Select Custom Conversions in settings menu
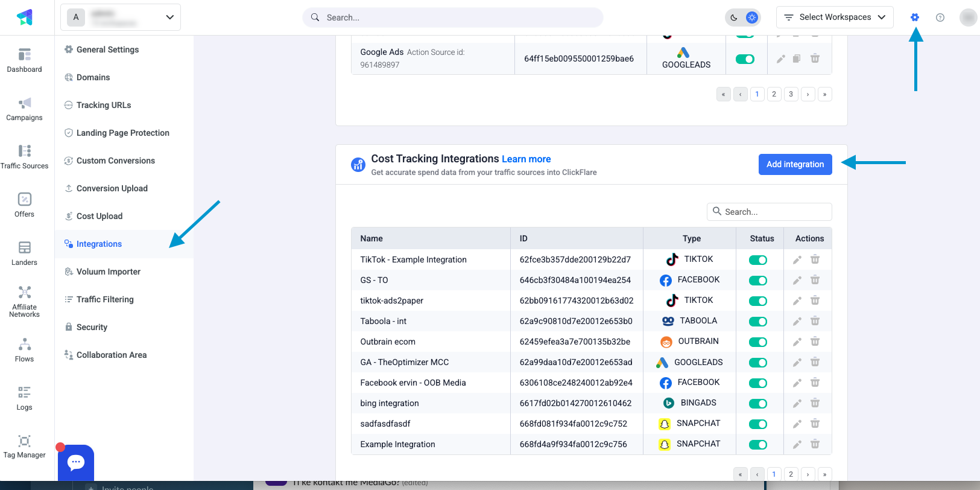The height and width of the screenshot is (490, 980). 115,161
